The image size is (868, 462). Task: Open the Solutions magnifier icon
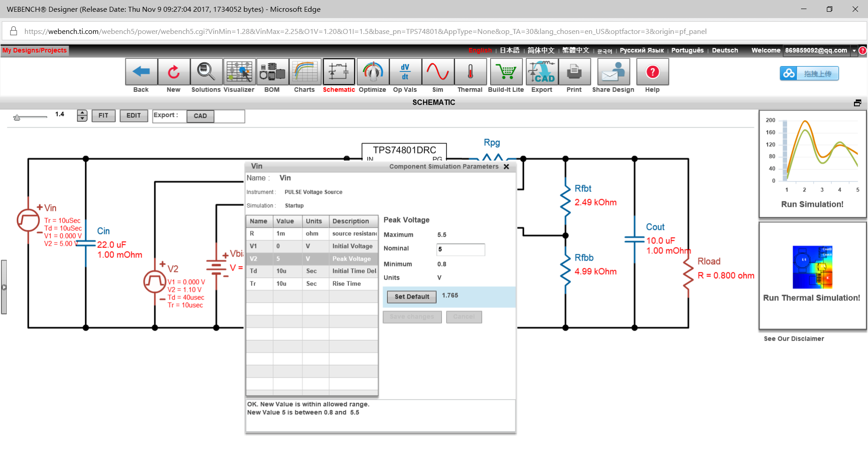click(x=206, y=72)
